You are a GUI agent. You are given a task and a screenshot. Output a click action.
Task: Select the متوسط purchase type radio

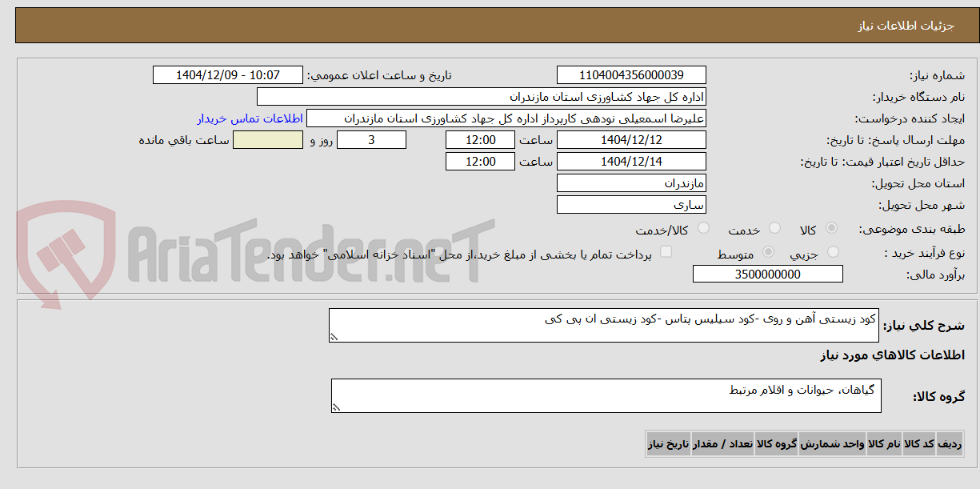tap(769, 252)
